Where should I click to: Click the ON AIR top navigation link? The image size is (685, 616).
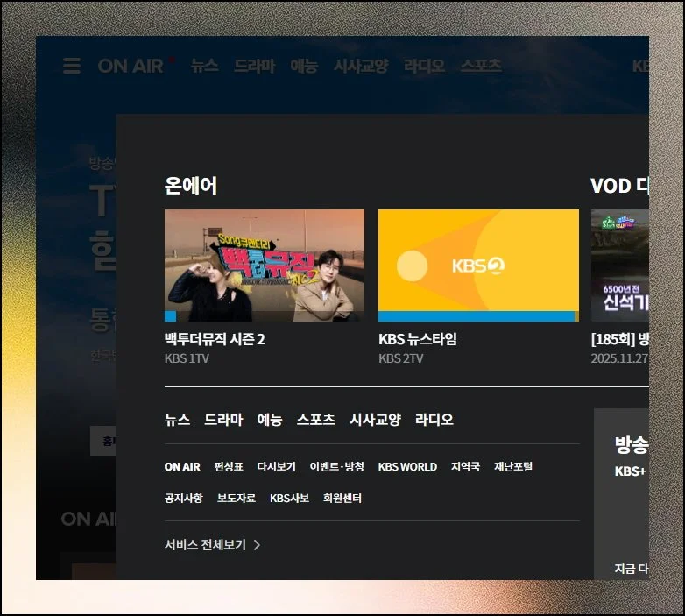pos(131,66)
